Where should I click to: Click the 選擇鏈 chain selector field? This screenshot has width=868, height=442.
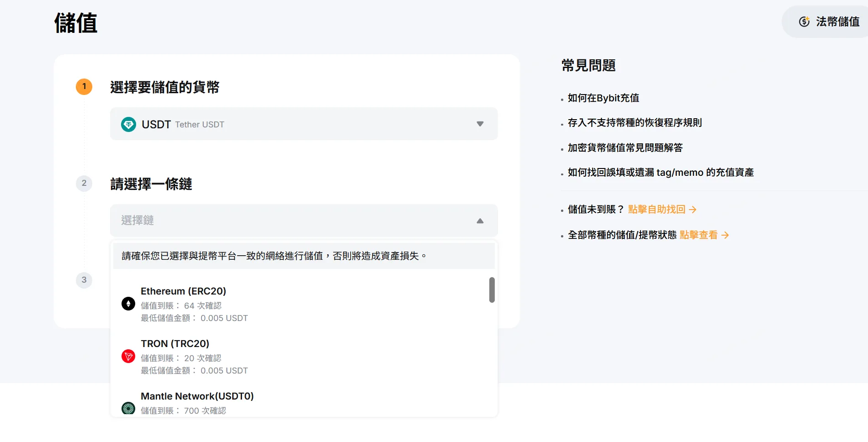pos(304,221)
